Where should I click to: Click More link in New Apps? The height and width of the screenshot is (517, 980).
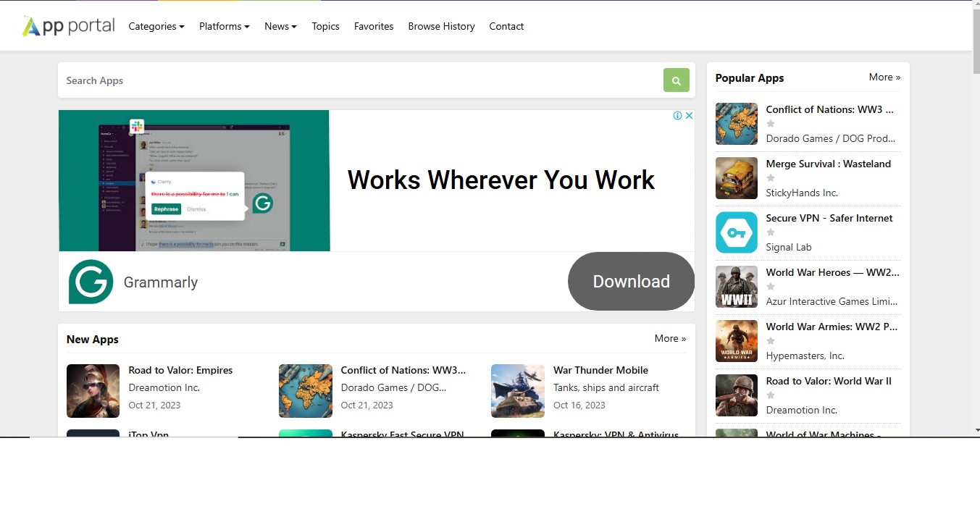670,338
